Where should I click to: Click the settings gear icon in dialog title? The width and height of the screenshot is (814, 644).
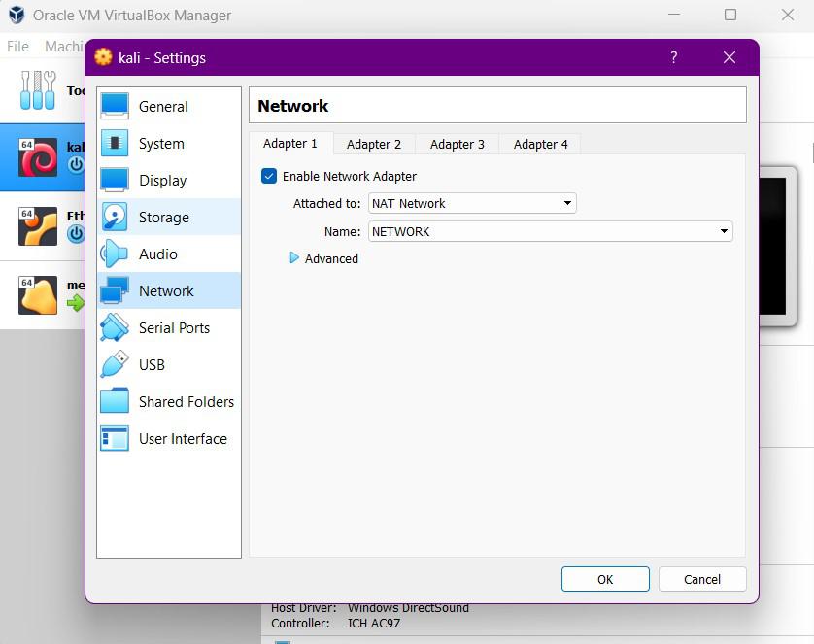click(x=103, y=57)
